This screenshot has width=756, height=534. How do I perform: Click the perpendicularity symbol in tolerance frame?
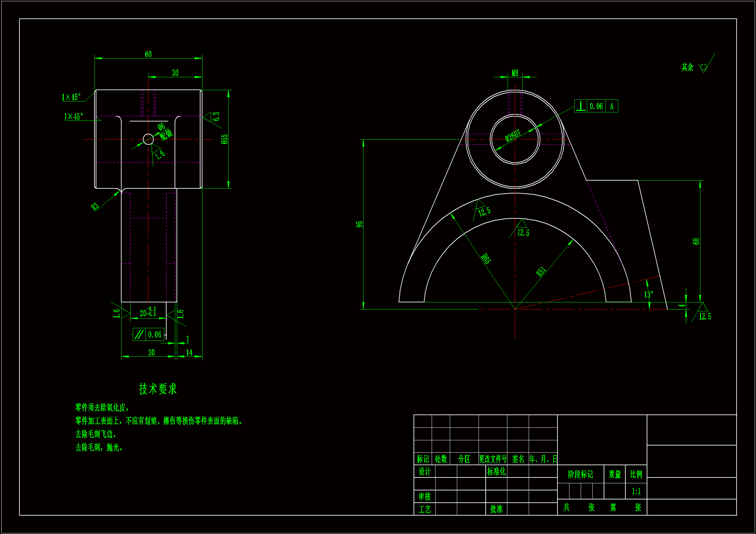(581, 106)
